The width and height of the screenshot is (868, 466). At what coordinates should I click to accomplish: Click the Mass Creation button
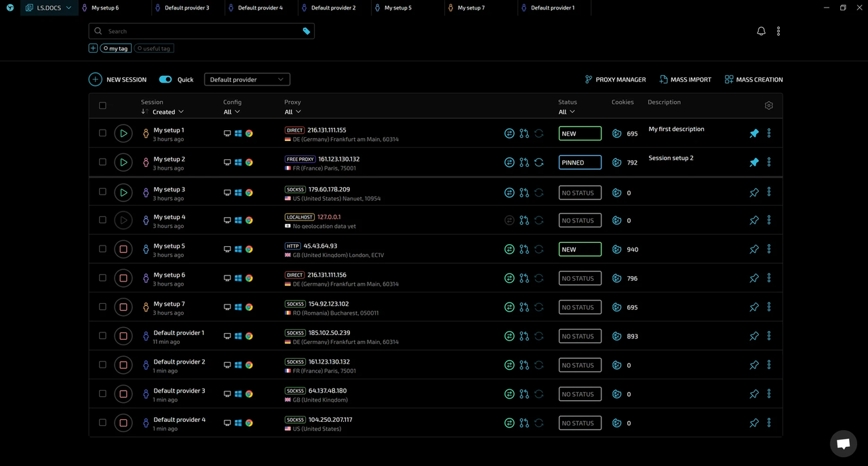(753, 79)
